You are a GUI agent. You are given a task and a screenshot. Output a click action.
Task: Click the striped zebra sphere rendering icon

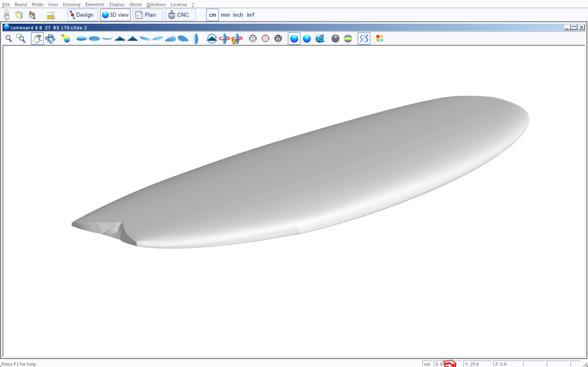pyautogui.click(x=335, y=39)
